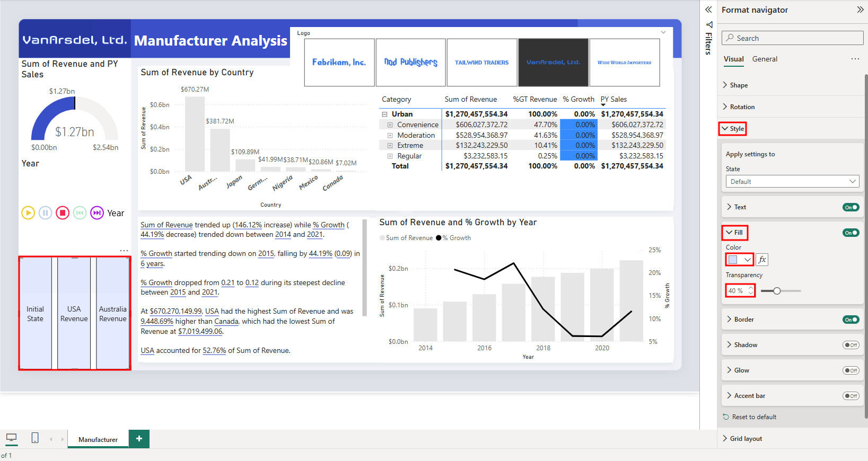868x461 pixels.
Task: Click the Play button in Year player
Action: [x=28, y=213]
